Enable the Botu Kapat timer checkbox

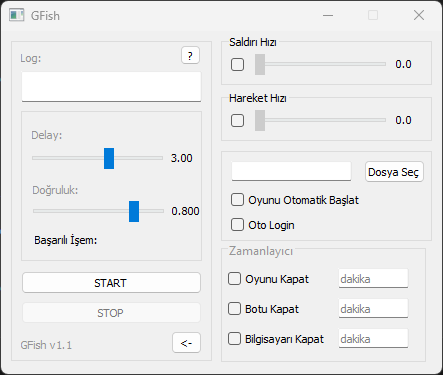point(234,309)
